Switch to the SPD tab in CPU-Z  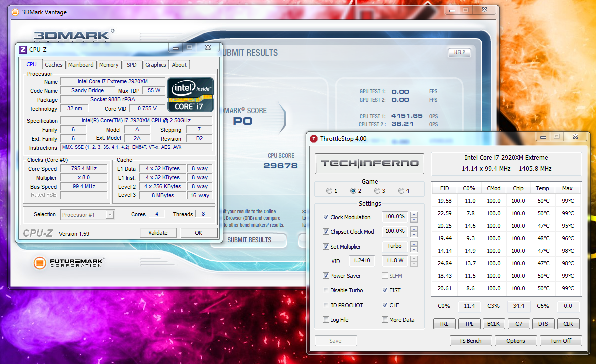click(x=132, y=65)
